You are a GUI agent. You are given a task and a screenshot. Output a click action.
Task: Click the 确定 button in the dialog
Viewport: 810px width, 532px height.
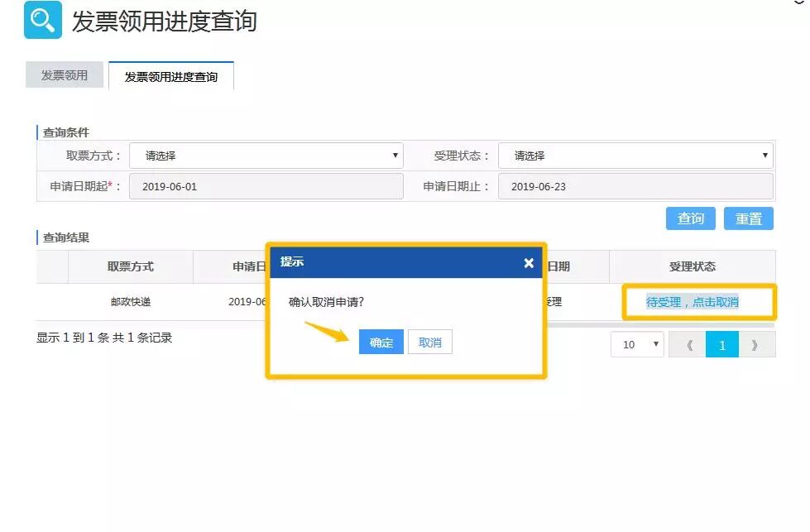(x=381, y=342)
